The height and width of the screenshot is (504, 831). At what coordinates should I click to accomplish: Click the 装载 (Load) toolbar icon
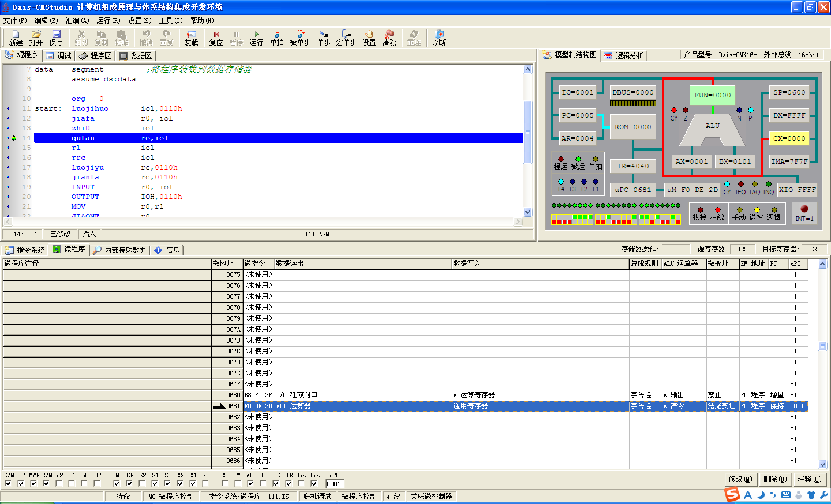click(x=191, y=38)
